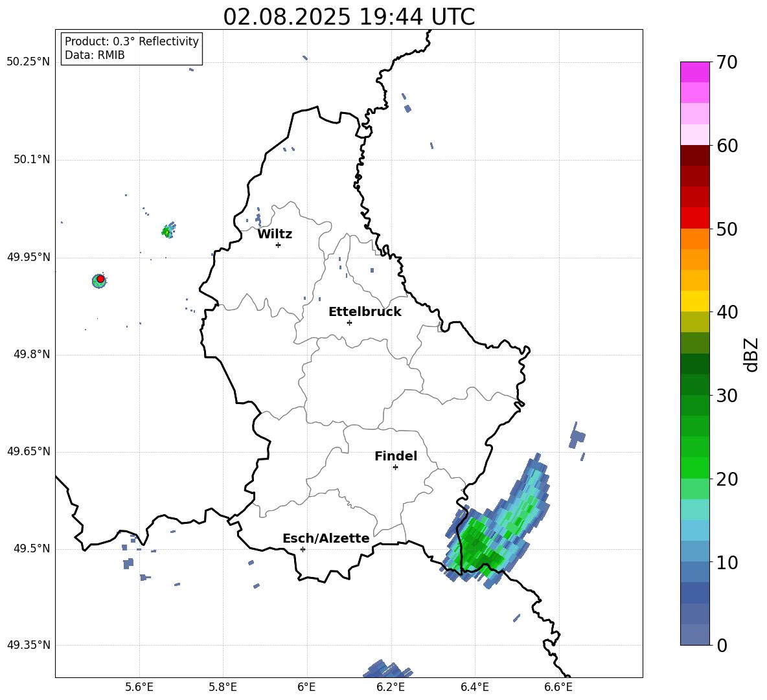Click the small green echo west of Wiltz
The height and width of the screenshot is (700, 767).
[168, 230]
